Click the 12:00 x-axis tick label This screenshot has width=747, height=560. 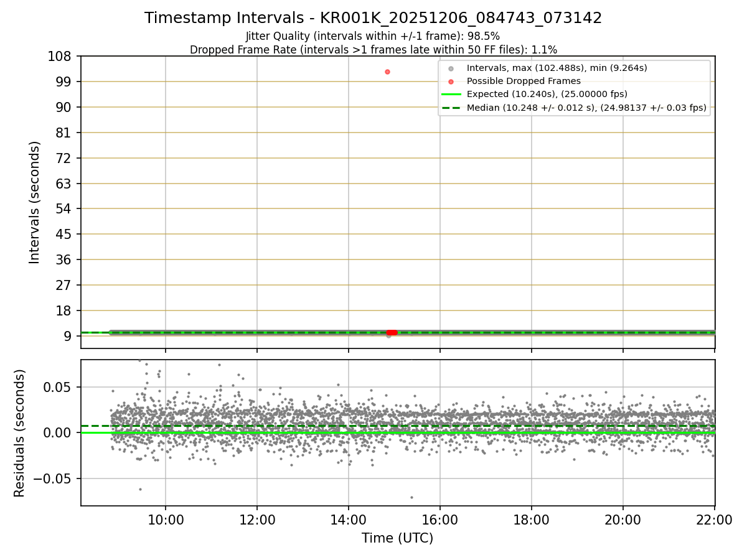(x=257, y=520)
